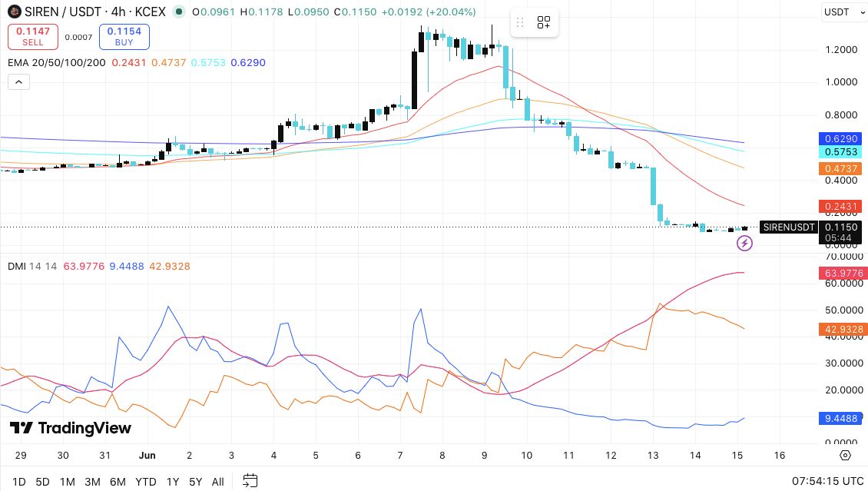Select the 5D time range

42,482
